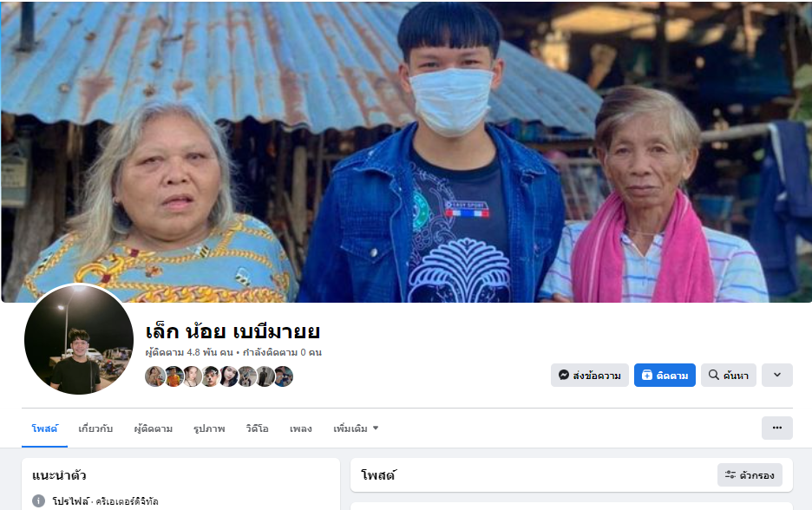Follow the page with ติดตาม button
Image resolution: width=812 pixels, height=510 pixels.
pos(665,376)
